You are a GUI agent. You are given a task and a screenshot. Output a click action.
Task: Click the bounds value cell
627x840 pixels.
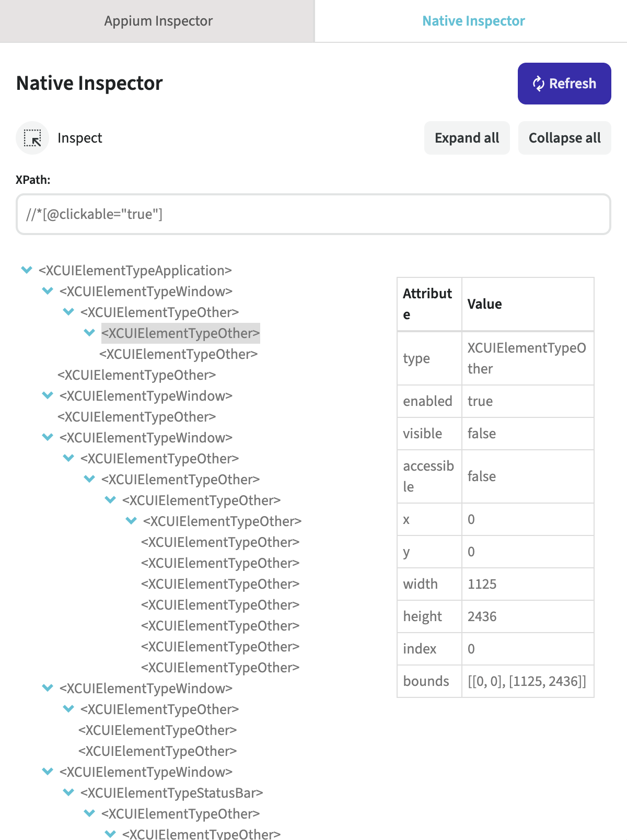527,681
